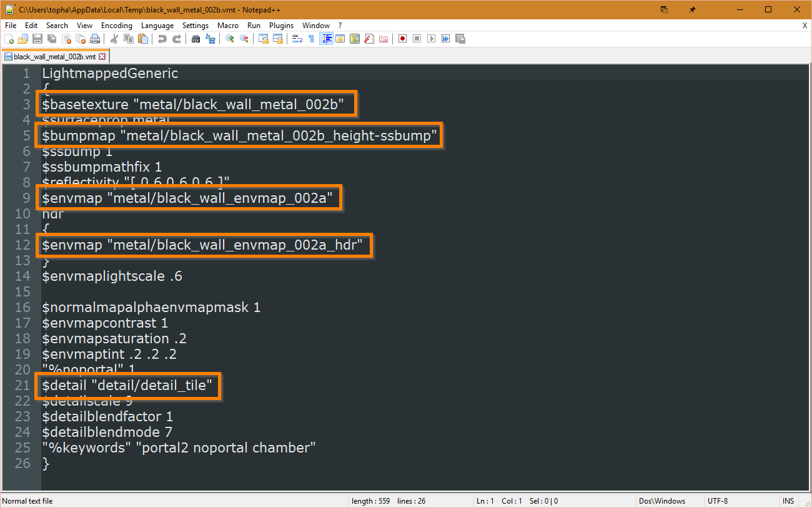Click the '$ssbumpmathfix 1' line
This screenshot has width=812, height=508.
click(102, 167)
